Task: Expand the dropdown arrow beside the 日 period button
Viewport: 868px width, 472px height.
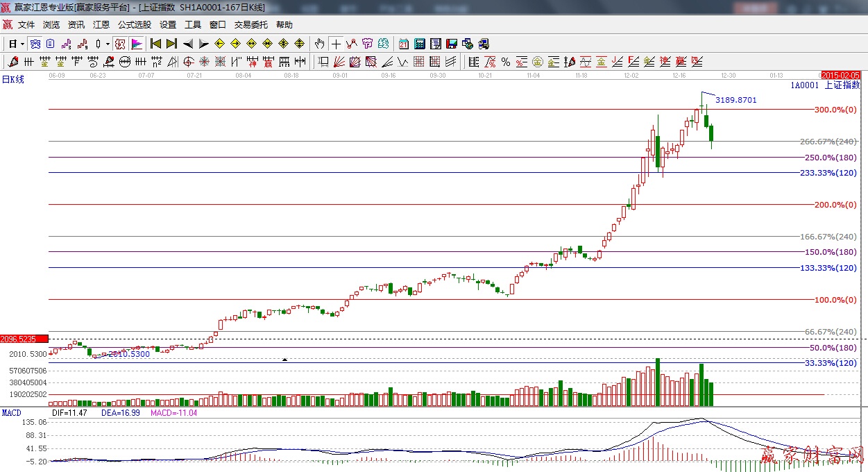Action: coord(22,44)
